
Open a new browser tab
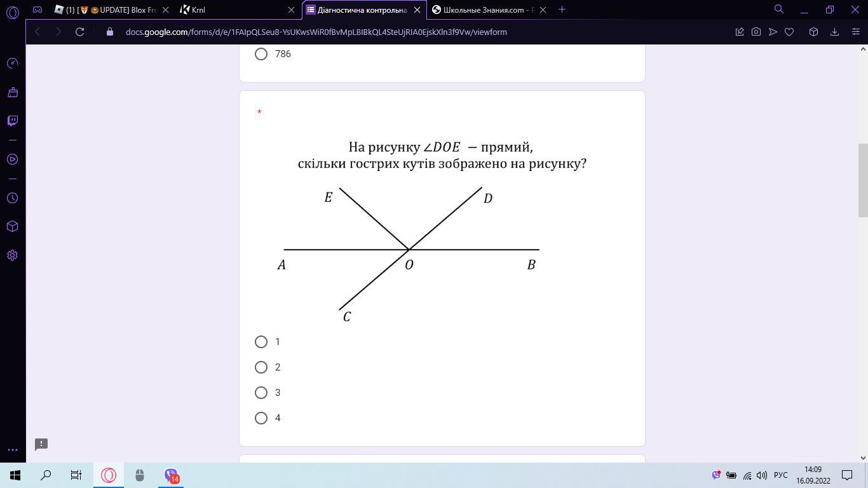pos(562,10)
